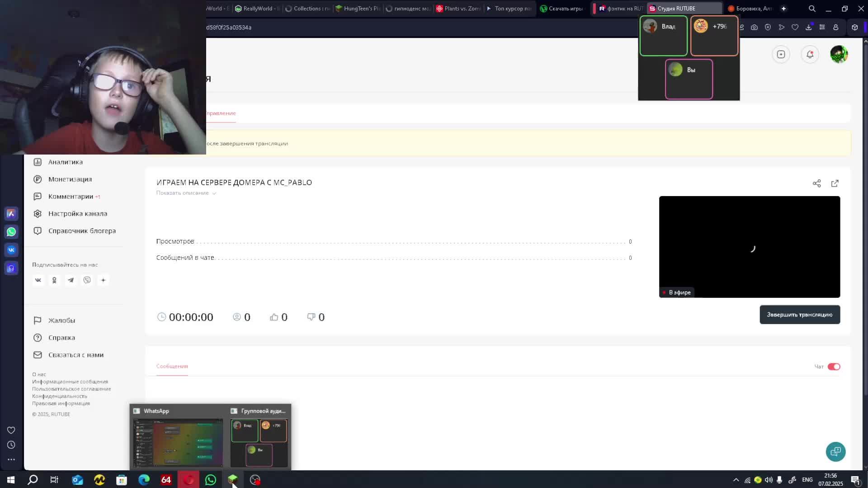Open Настройка канала section

[x=77, y=214]
